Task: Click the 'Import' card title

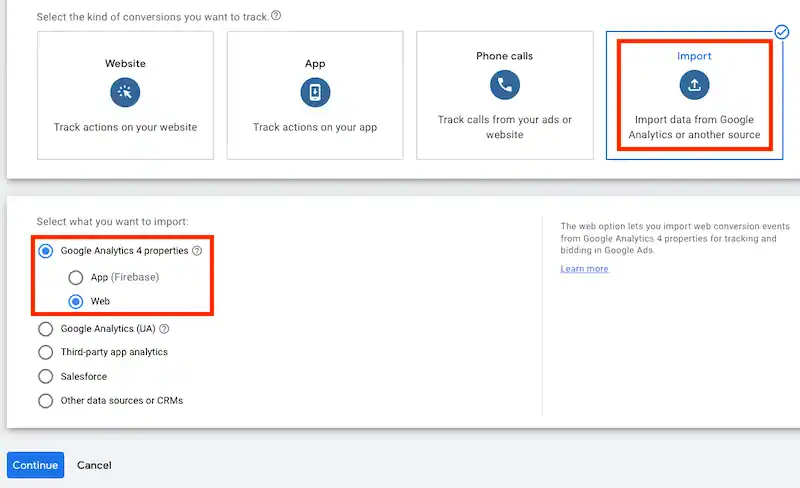Action: [694, 56]
